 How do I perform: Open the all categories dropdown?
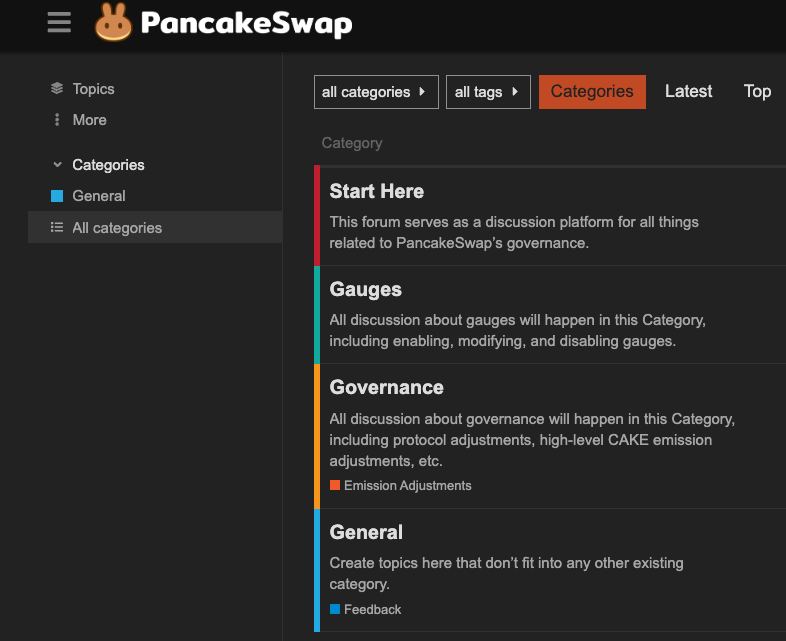(x=376, y=92)
